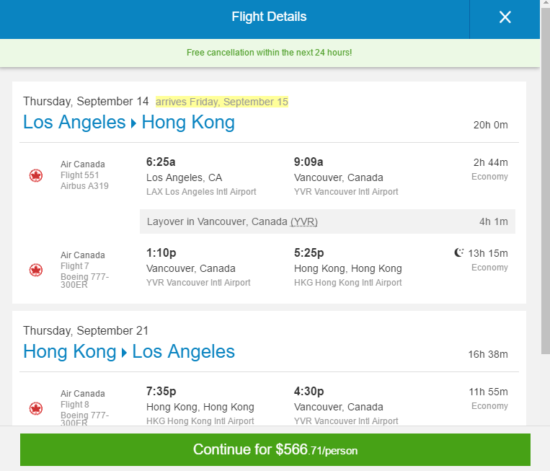The image size is (550, 471).
Task: Click Air Canada logo for Flight 551
Action: [x=36, y=175]
